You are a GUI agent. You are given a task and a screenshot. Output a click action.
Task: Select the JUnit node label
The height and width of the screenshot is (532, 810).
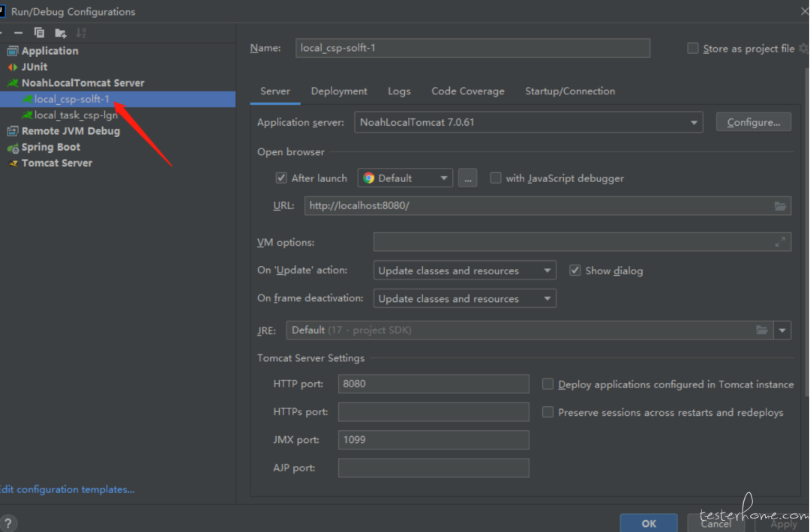[x=34, y=67]
